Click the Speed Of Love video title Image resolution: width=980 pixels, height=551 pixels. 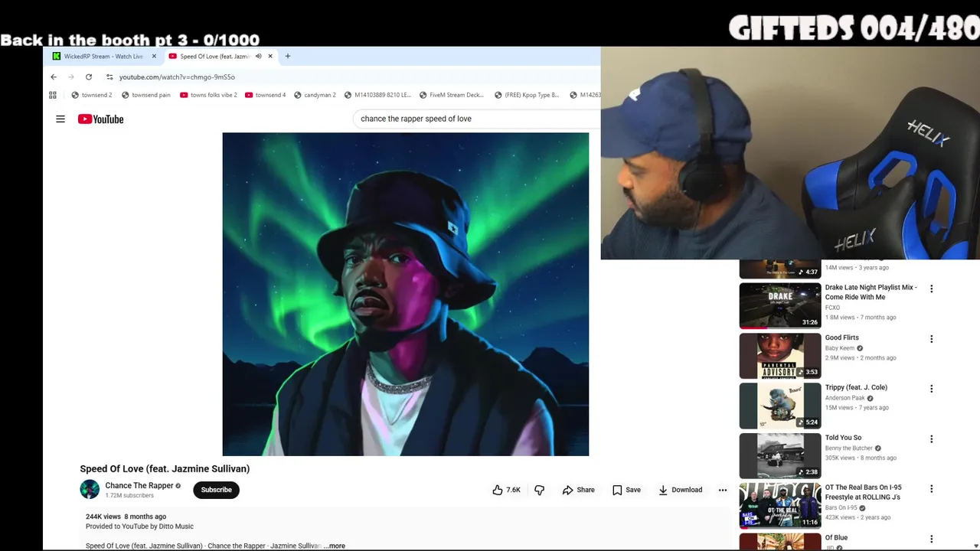[x=165, y=468]
